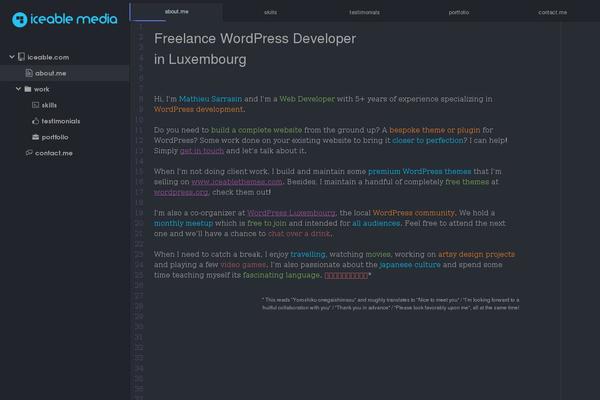Click the 'free to join' highlighted text
This screenshot has width=600, height=400.
267,223
